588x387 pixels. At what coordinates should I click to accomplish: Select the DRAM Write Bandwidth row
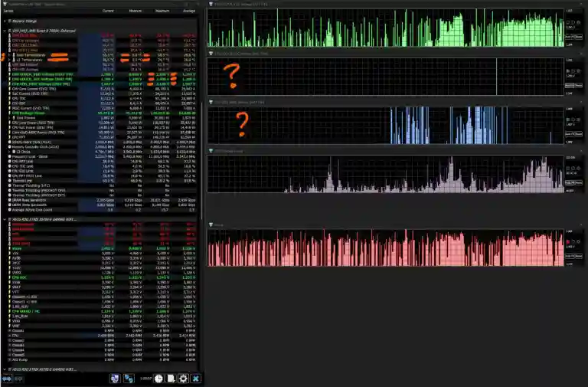click(102, 205)
